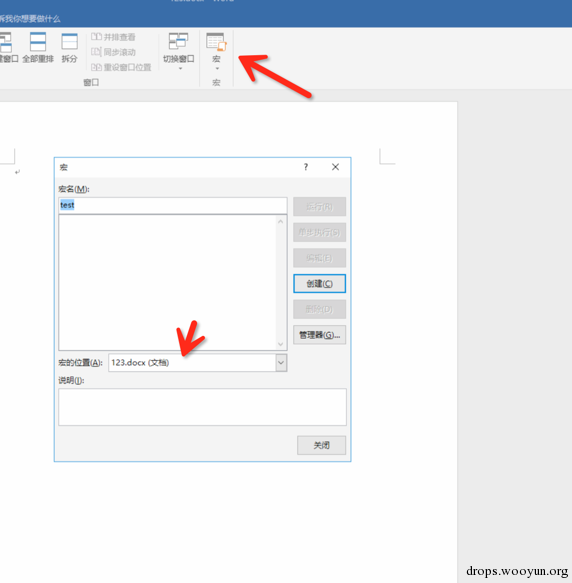The width and height of the screenshot is (572, 583).
Task: Click the macro list scrollbar down arrow
Action: click(x=281, y=344)
